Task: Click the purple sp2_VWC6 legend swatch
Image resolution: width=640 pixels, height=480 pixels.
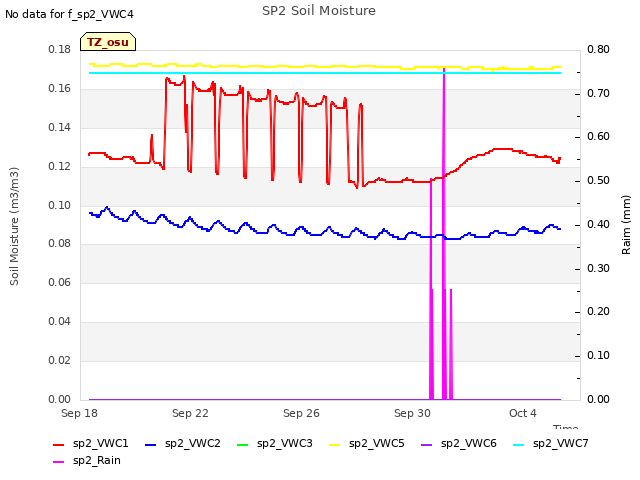Action: 427,444
